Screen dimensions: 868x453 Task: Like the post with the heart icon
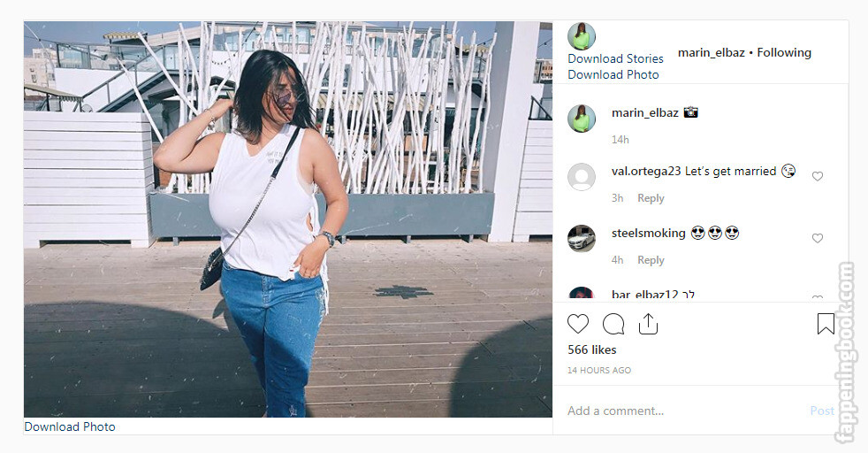point(578,324)
